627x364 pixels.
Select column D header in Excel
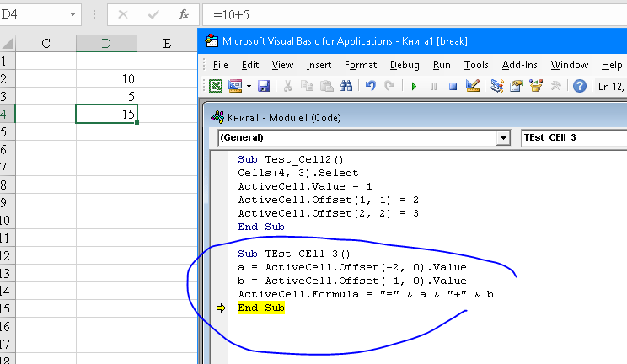click(106, 43)
